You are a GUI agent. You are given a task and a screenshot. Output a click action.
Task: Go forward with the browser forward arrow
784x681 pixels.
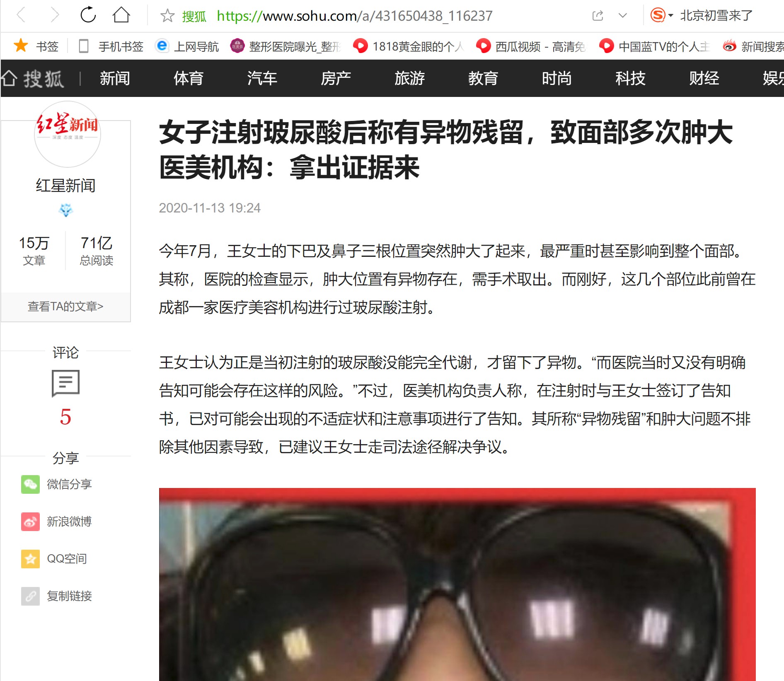click(x=54, y=15)
